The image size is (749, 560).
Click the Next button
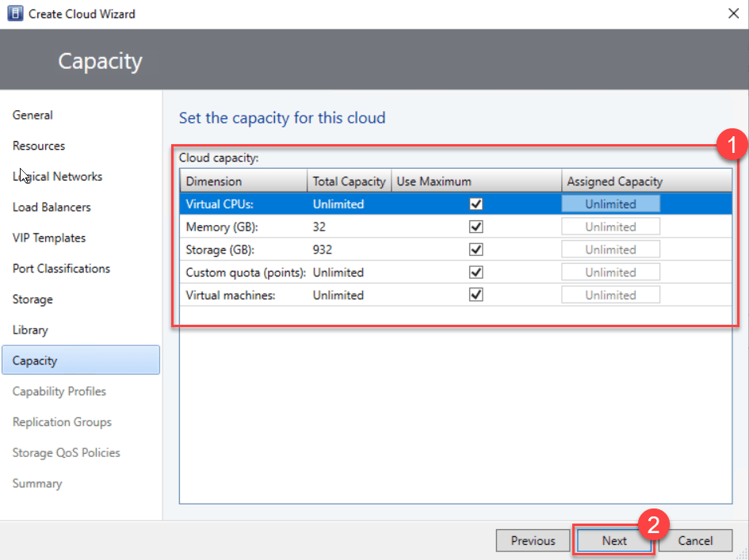[613, 541]
